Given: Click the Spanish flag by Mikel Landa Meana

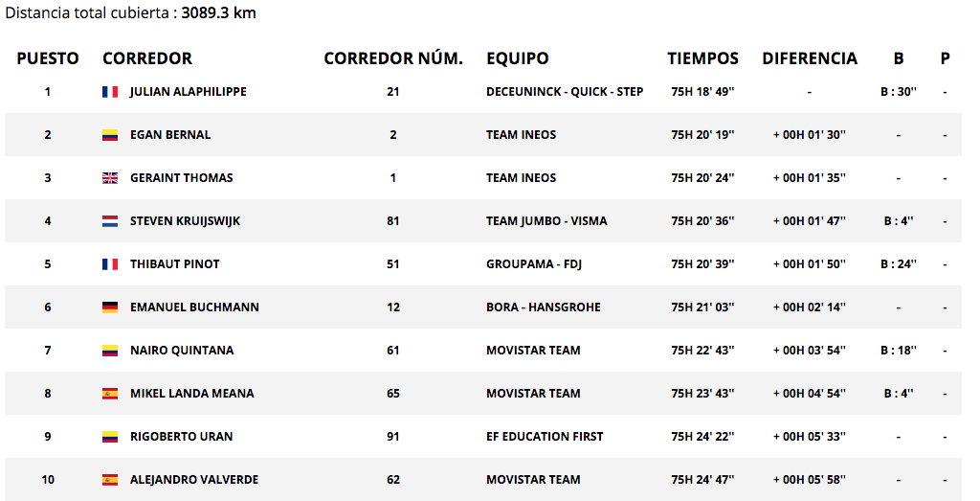Looking at the screenshot, I should [110, 394].
